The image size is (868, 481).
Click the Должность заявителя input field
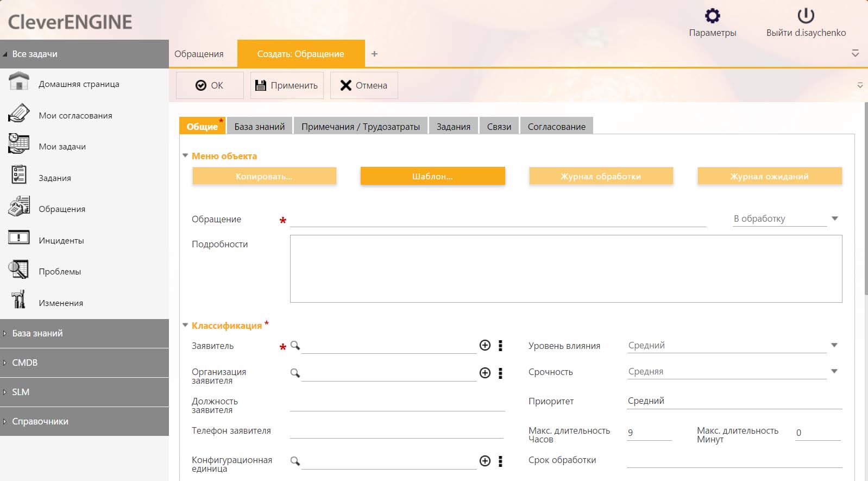398,403
